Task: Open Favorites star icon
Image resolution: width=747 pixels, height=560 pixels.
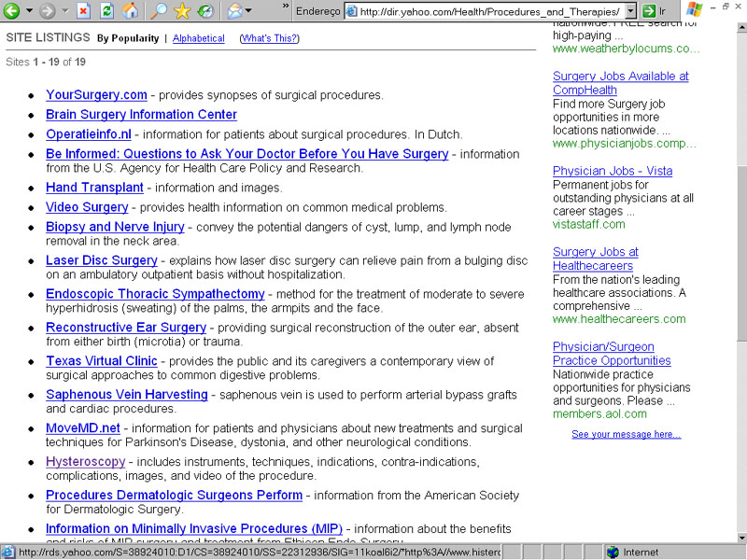Action: click(183, 11)
